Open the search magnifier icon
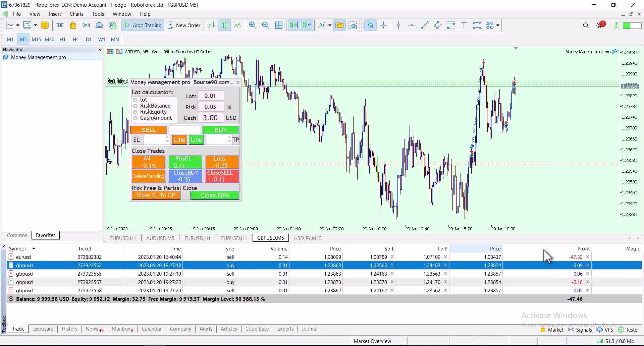 [586, 25]
